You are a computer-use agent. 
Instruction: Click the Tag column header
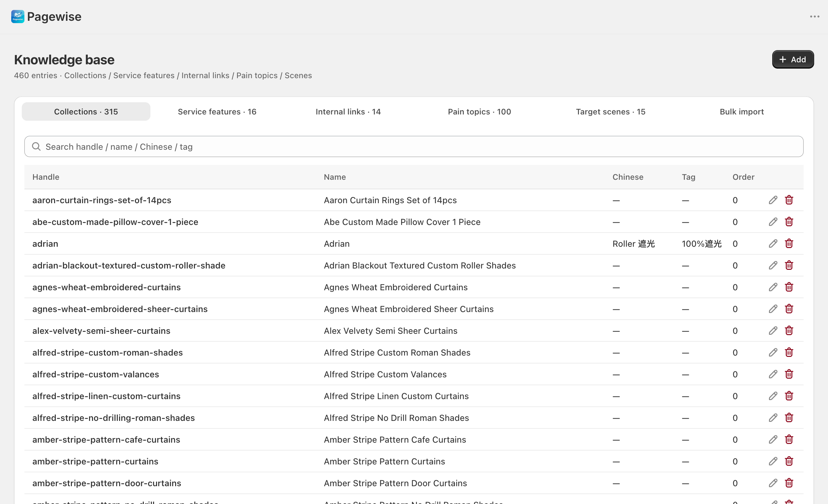click(688, 177)
